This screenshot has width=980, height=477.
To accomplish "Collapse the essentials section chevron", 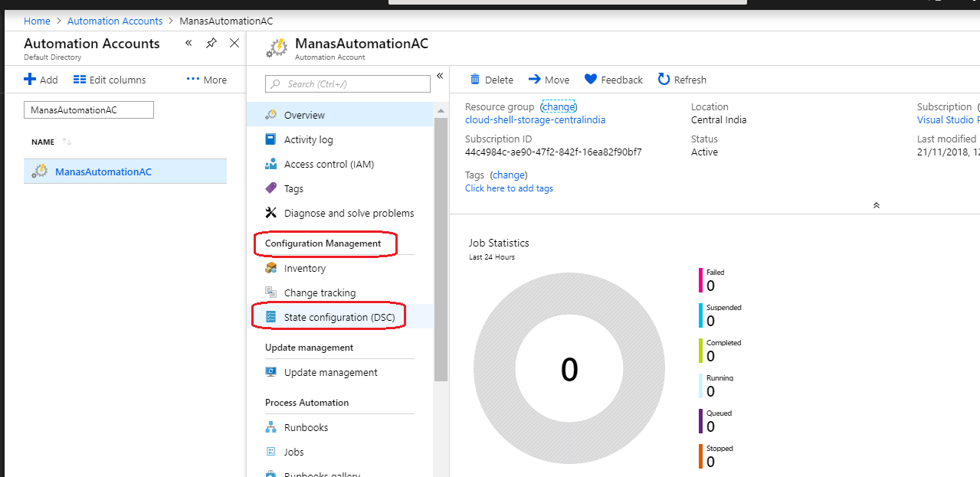I will [876, 205].
